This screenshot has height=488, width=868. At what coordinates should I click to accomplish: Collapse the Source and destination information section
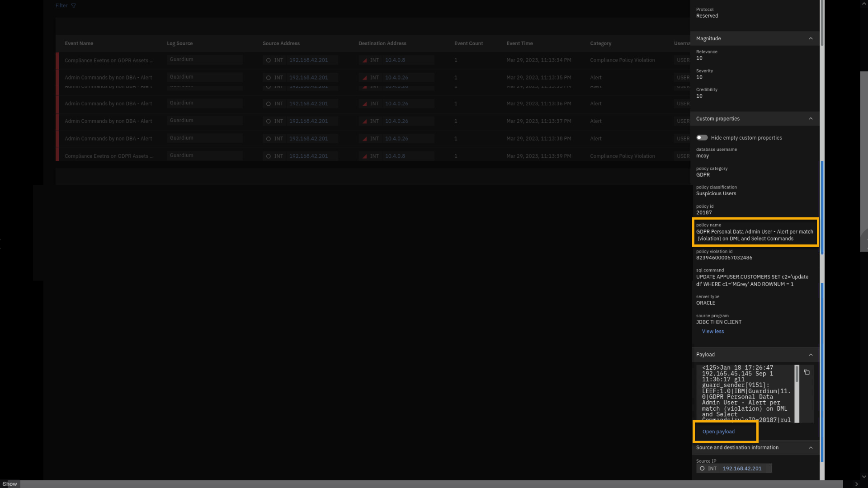811,448
